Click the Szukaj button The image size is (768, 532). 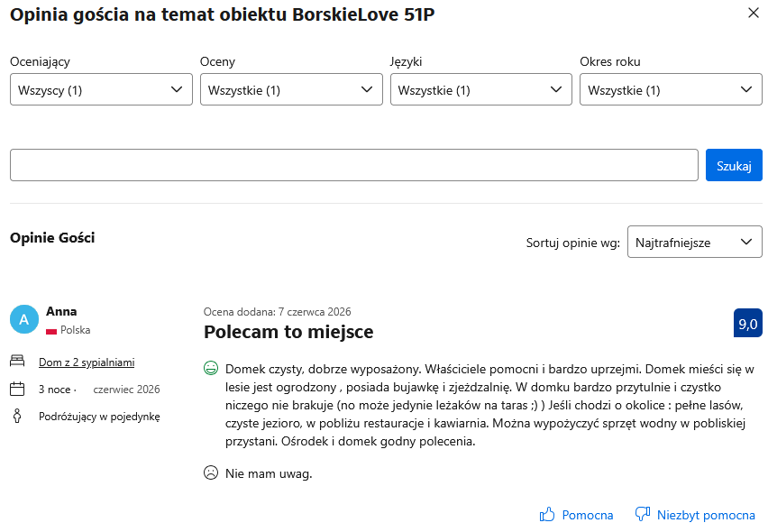coord(734,165)
